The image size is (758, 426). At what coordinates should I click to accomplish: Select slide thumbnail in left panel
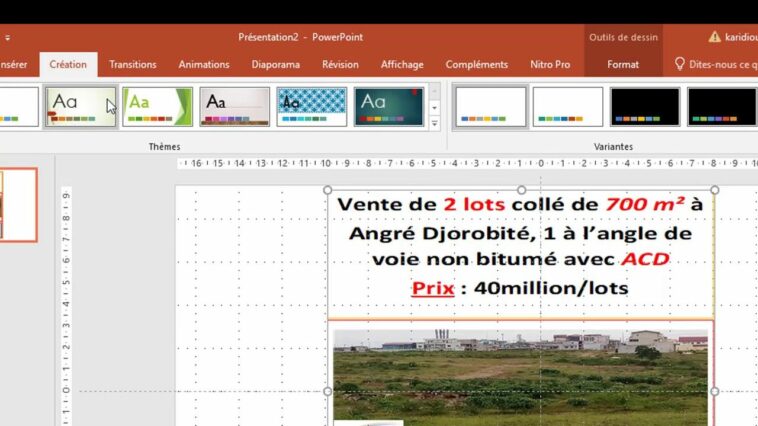pyautogui.click(x=18, y=205)
